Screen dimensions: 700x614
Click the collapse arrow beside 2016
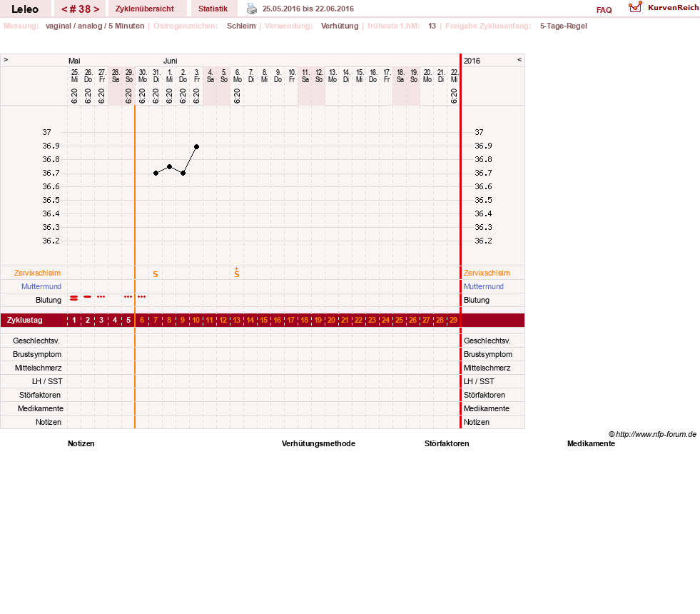tap(519, 59)
